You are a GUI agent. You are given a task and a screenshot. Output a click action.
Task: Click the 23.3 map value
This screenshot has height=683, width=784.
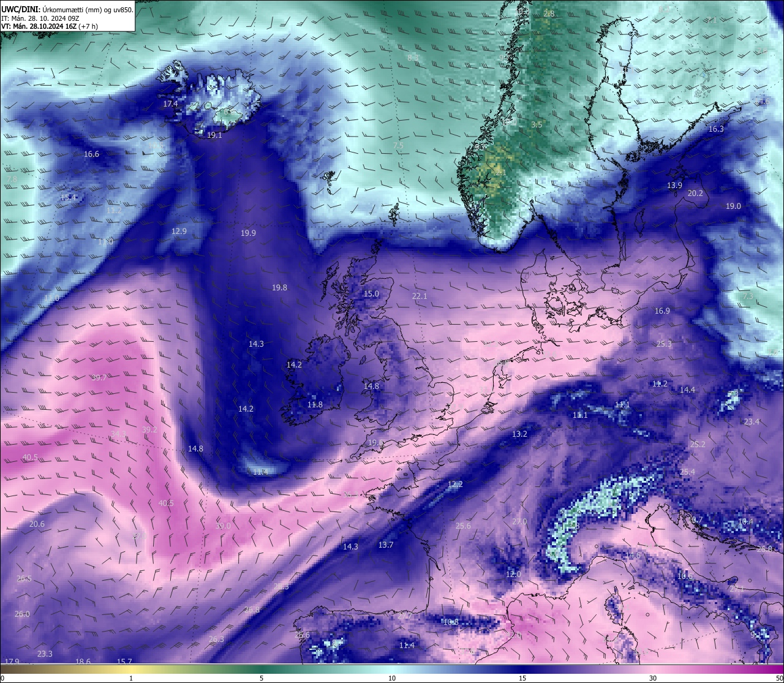(x=45, y=654)
